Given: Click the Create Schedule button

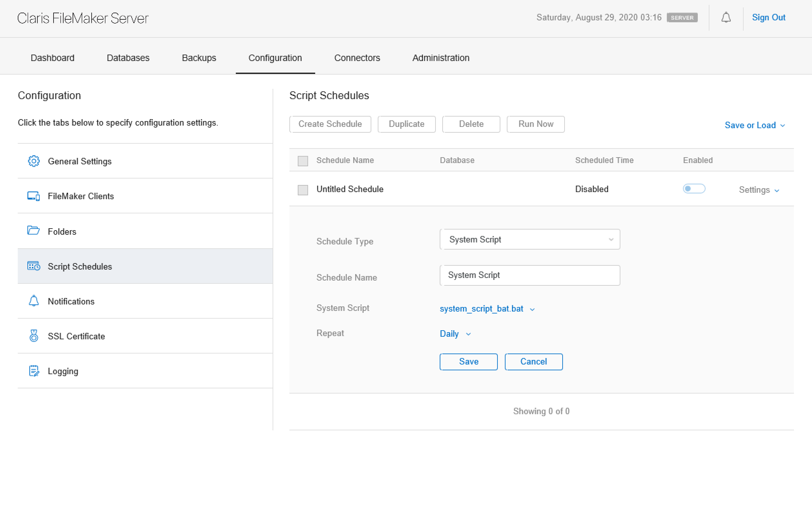Looking at the screenshot, I should [x=330, y=124].
